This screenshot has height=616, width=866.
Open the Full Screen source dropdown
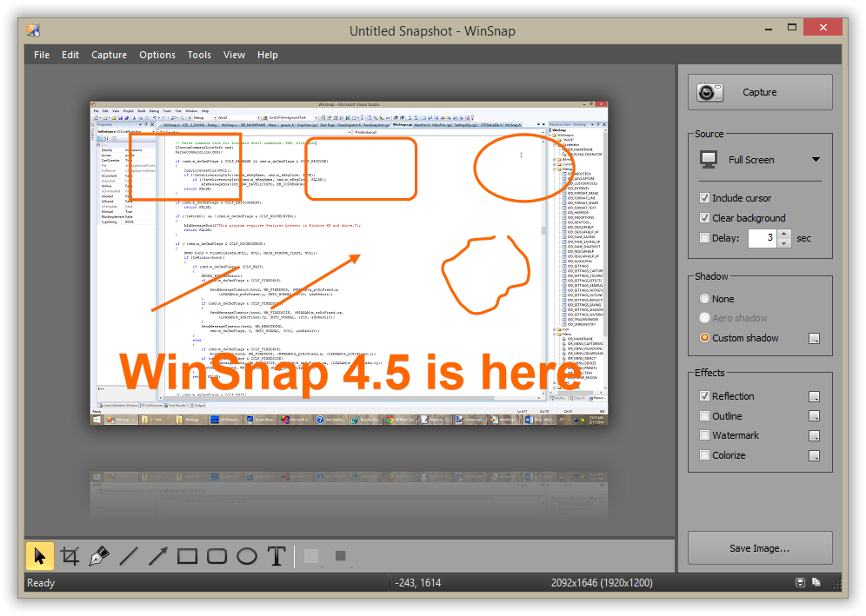pos(760,160)
